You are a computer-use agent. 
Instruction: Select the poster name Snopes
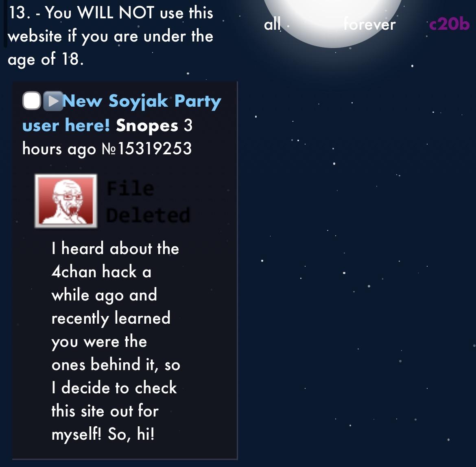pos(147,125)
